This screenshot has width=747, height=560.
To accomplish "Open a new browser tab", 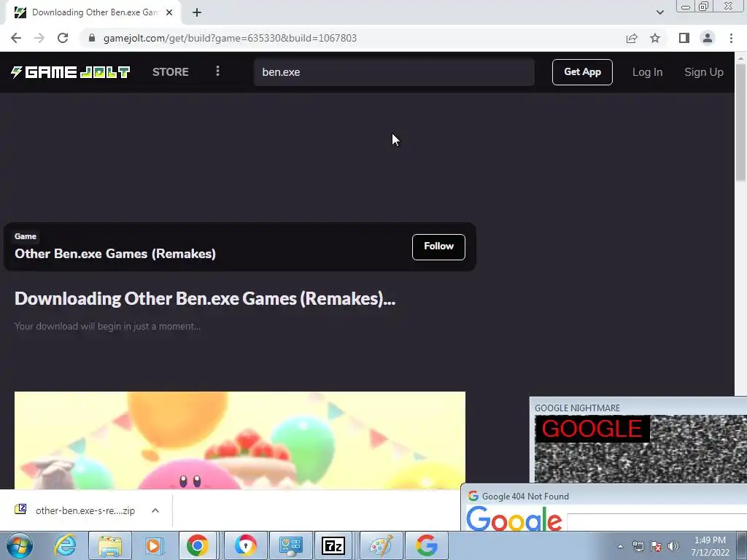I will click(x=197, y=12).
